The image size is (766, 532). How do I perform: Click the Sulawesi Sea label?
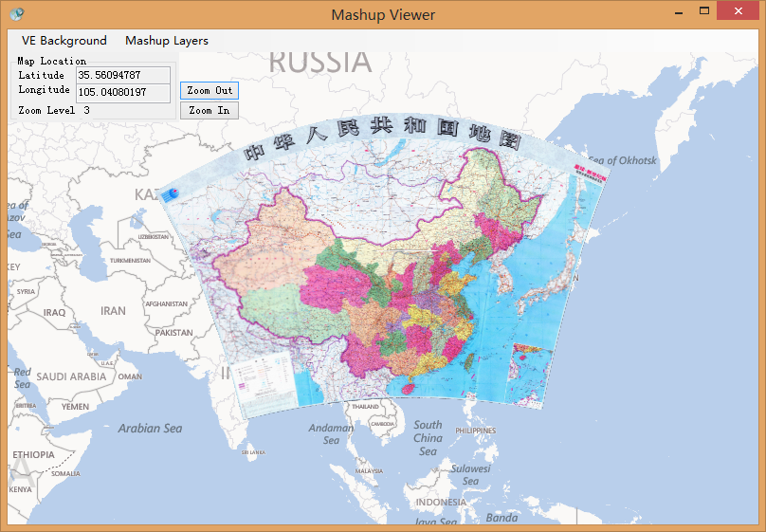(470, 475)
